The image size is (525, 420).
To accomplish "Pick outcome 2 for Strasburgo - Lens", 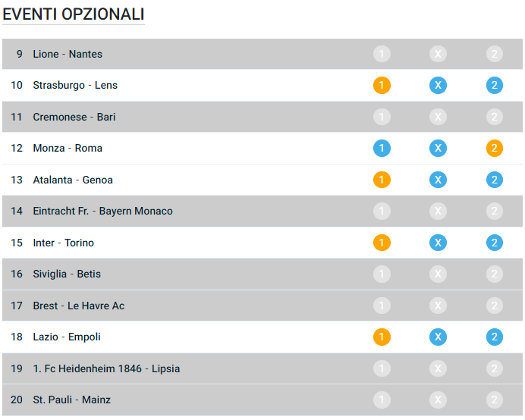I will pyautogui.click(x=495, y=86).
